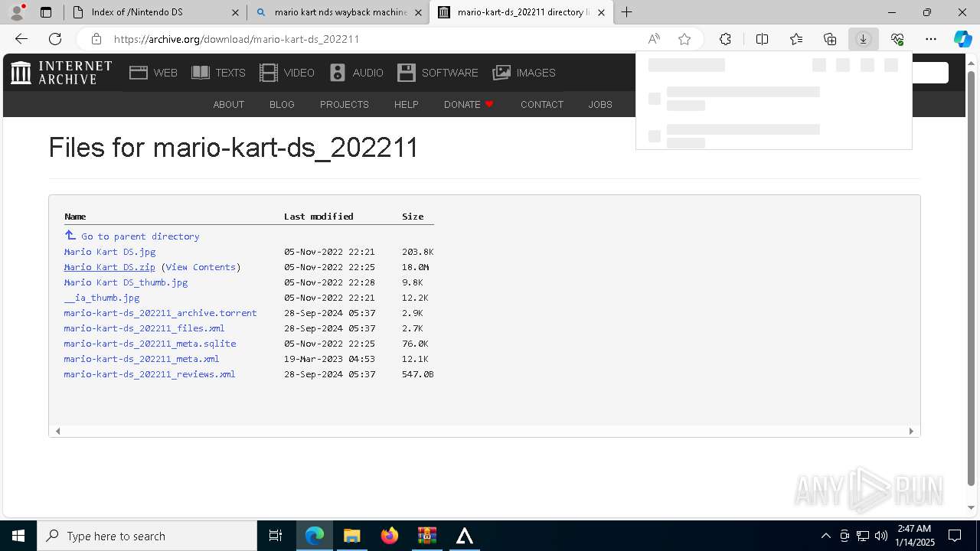
Task: Open the DONATE menu item
Action: (x=469, y=105)
